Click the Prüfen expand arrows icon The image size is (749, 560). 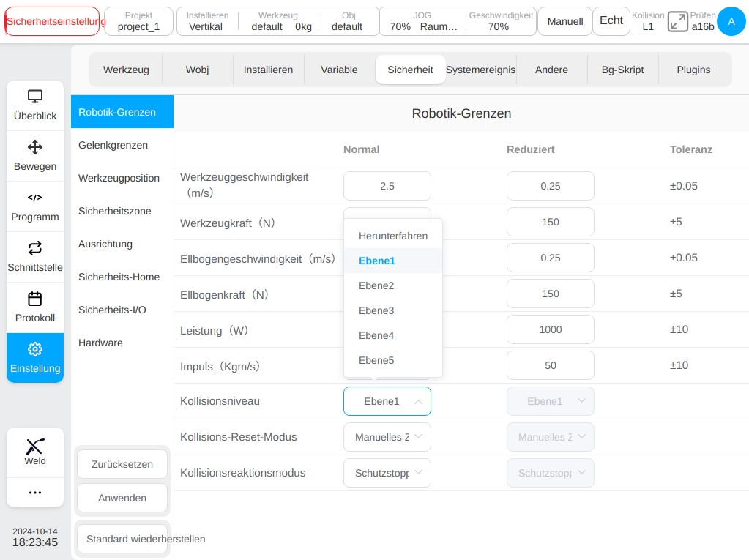click(677, 21)
